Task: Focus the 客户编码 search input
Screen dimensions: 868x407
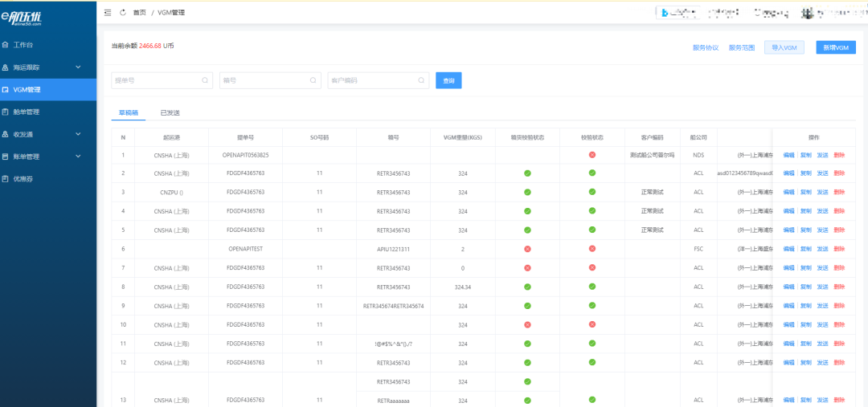Action: [x=378, y=80]
